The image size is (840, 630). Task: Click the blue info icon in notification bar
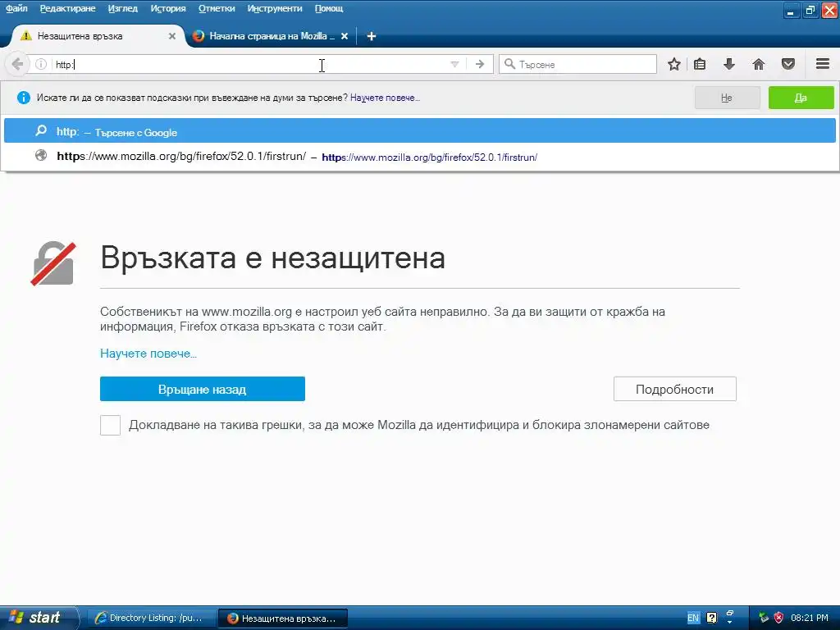pos(24,98)
